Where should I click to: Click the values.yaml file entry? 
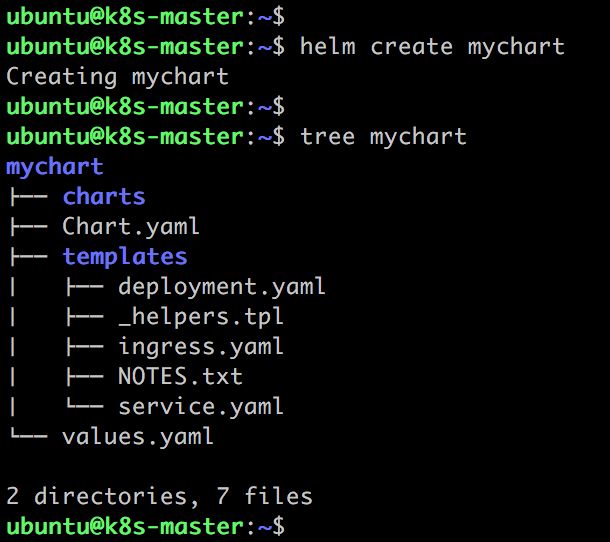tap(137, 437)
